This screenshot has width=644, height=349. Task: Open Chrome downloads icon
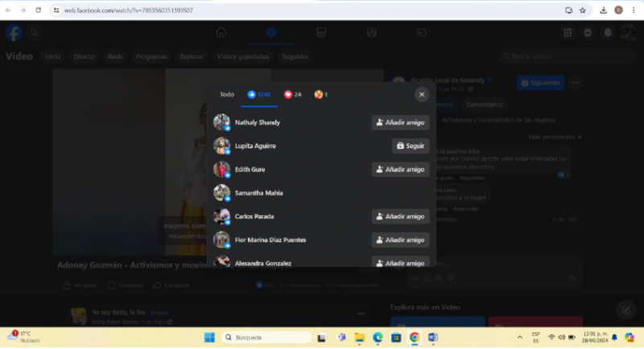[x=603, y=10]
